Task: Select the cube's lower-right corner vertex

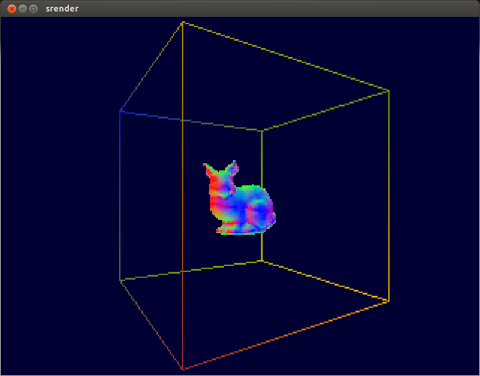Action: coord(388,301)
